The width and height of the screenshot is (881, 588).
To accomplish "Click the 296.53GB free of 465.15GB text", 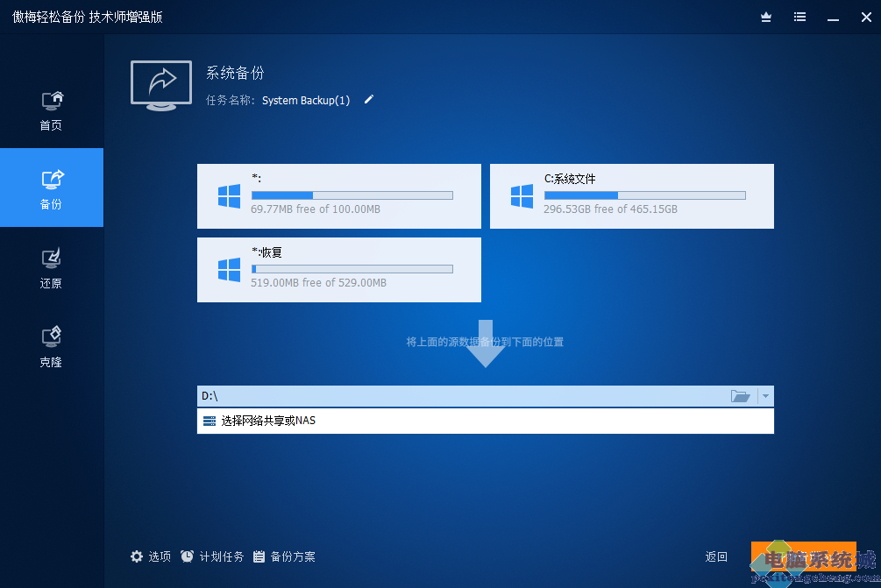I will point(610,209).
